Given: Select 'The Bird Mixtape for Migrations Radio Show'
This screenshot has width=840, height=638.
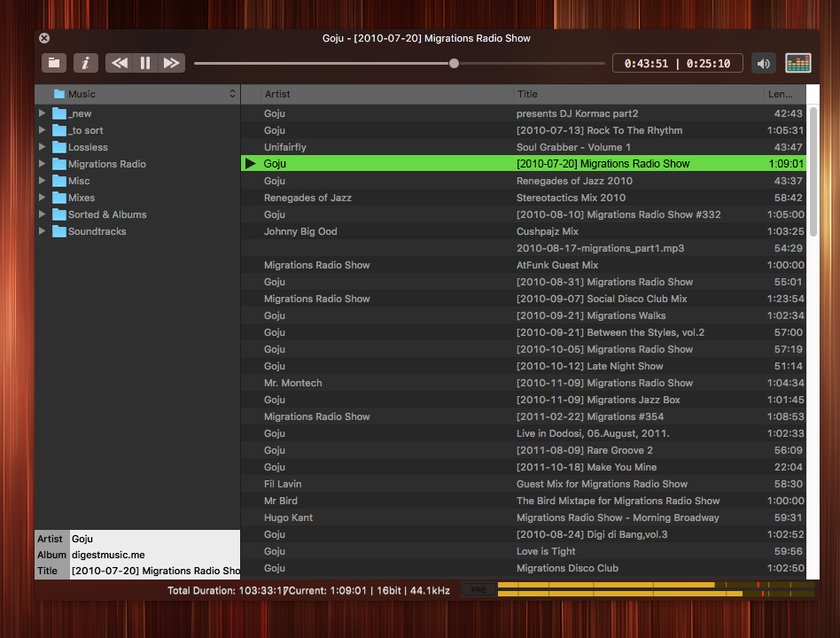Looking at the screenshot, I should [x=524, y=501].
